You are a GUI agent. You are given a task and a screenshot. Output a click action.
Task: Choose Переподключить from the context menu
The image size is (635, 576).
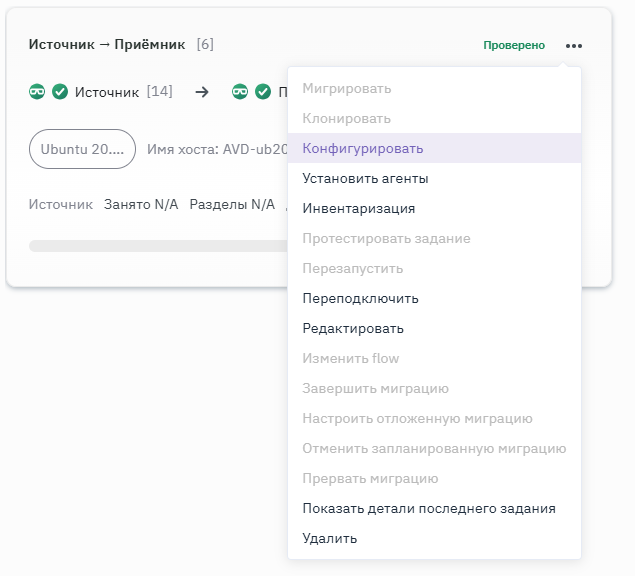[360, 298]
